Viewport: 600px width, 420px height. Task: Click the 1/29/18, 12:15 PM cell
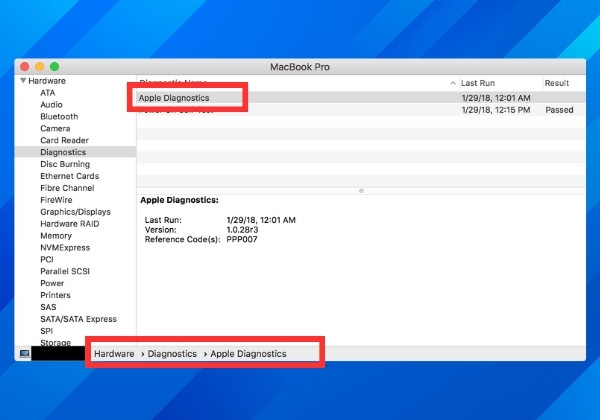(496, 110)
